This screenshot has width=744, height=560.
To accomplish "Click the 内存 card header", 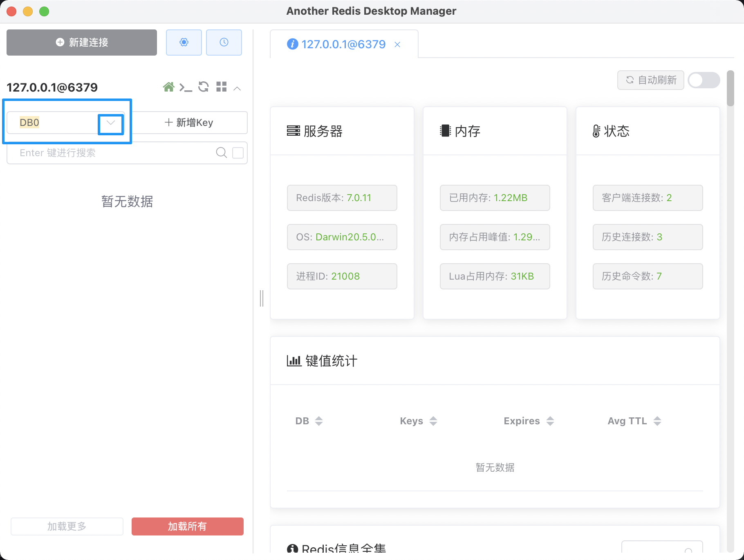I will point(495,131).
